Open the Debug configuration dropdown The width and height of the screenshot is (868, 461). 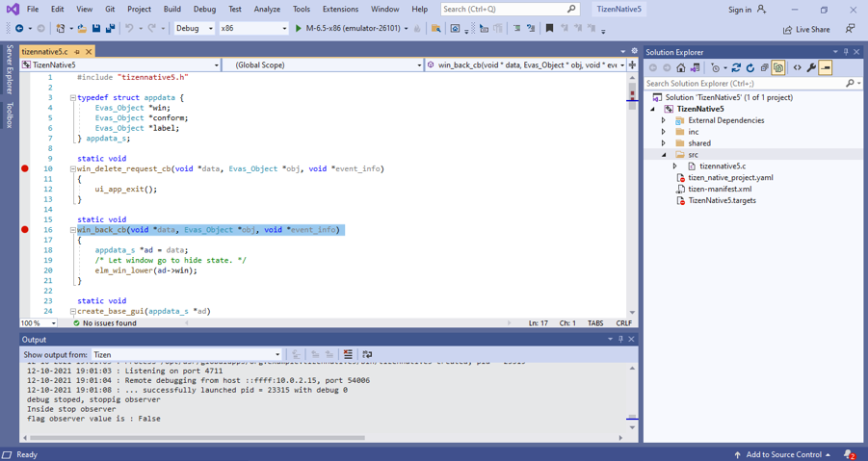(211, 29)
